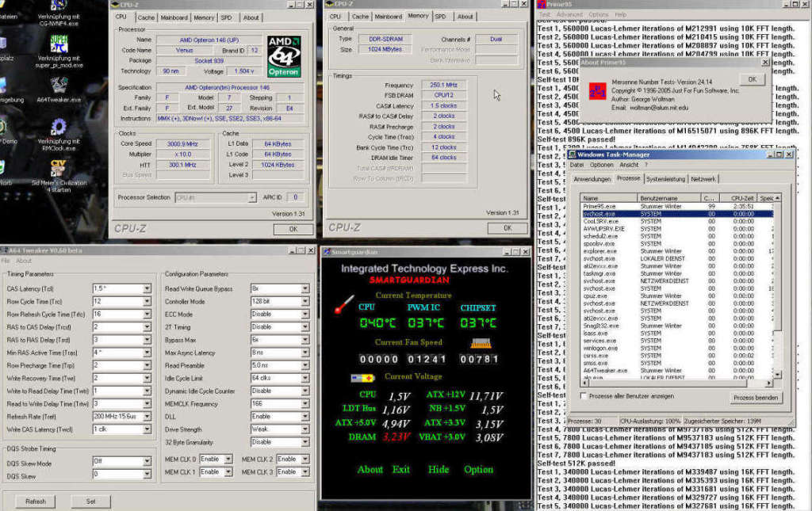
Task: Open the 2T Timing dropdown
Action: click(x=305, y=327)
